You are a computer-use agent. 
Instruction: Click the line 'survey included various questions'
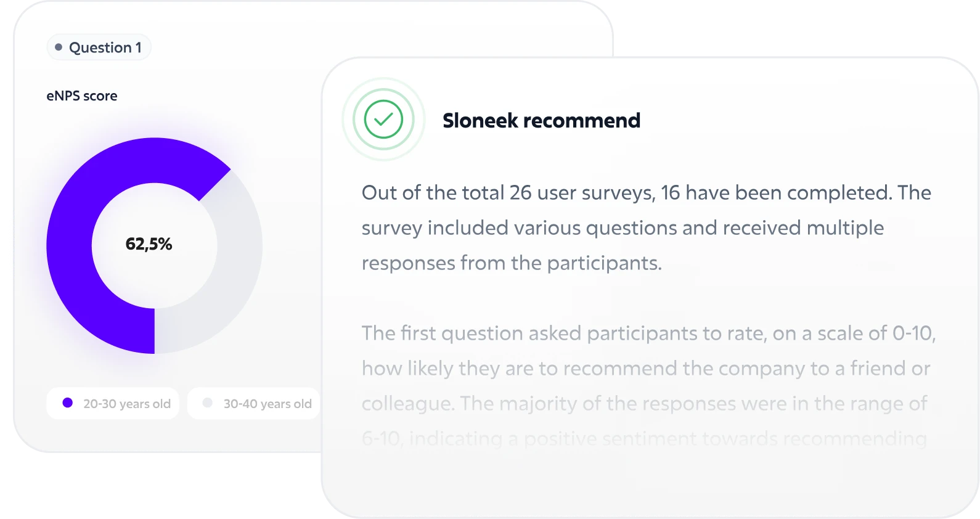(x=623, y=228)
